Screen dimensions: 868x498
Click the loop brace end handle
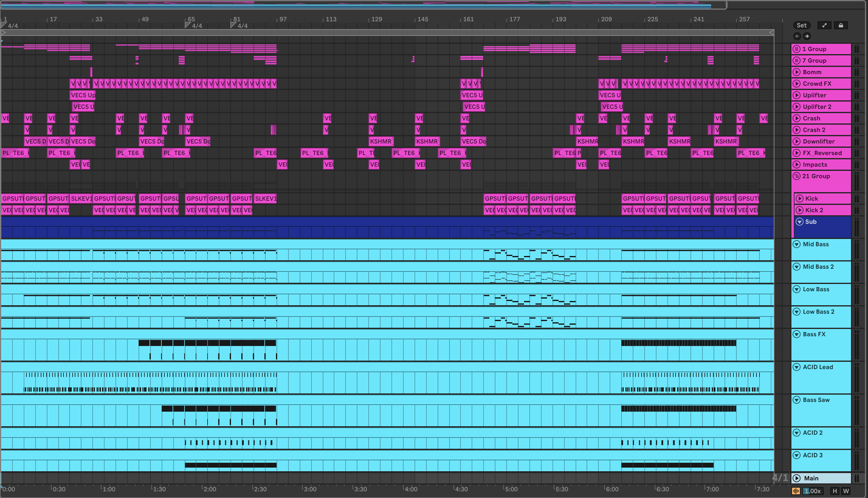coord(771,33)
